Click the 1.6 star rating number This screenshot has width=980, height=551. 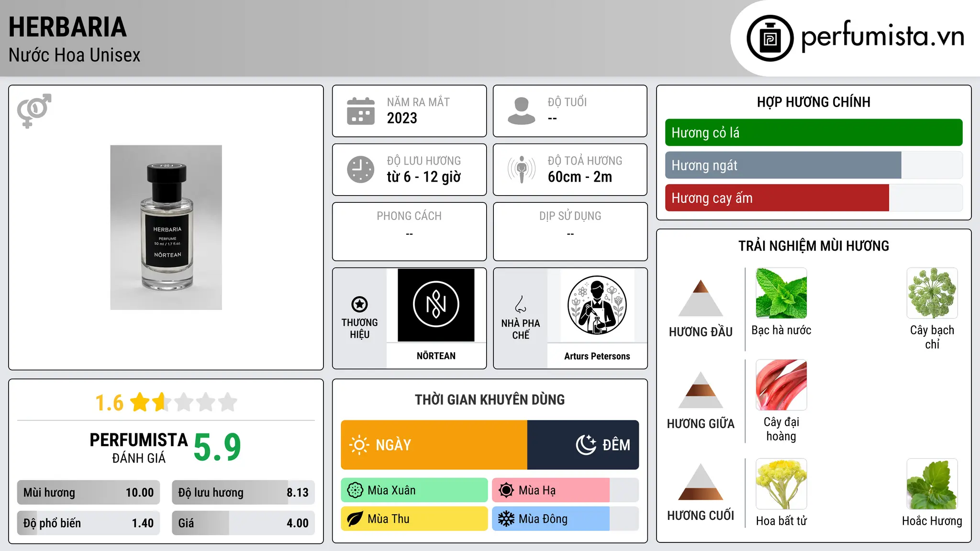109,403
